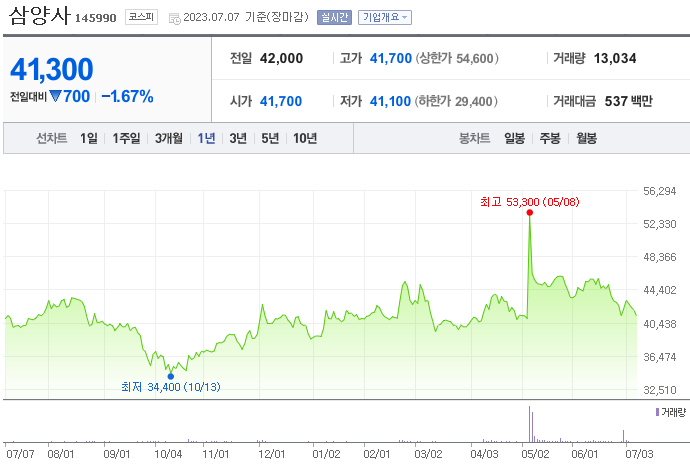Click the 하한가 29,400 text
This screenshot has height=474, width=690.
click(456, 101)
